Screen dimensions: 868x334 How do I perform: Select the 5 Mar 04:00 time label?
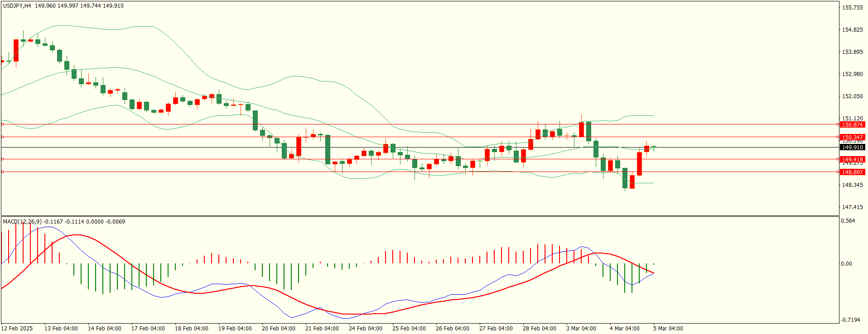point(668,328)
